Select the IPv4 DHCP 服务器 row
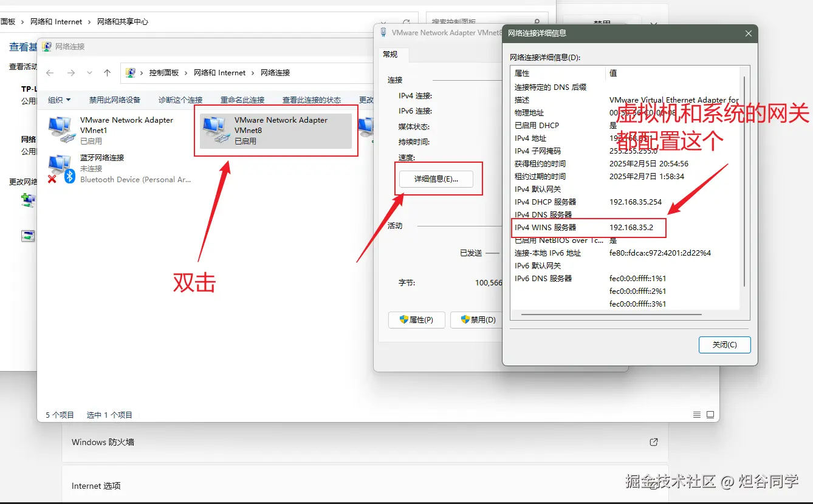813x504 pixels. tap(625, 202)
